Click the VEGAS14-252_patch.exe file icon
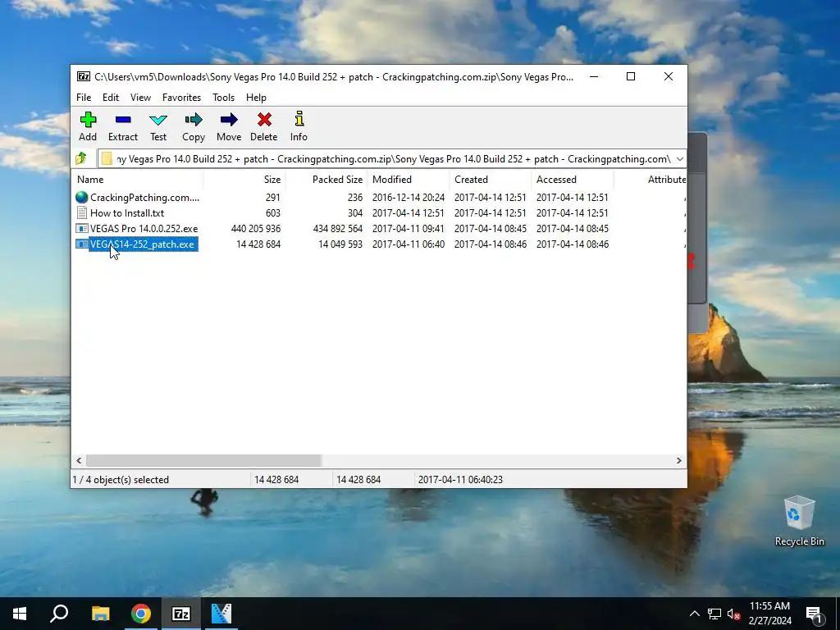The image size is (840, 630). pos(81,244)
